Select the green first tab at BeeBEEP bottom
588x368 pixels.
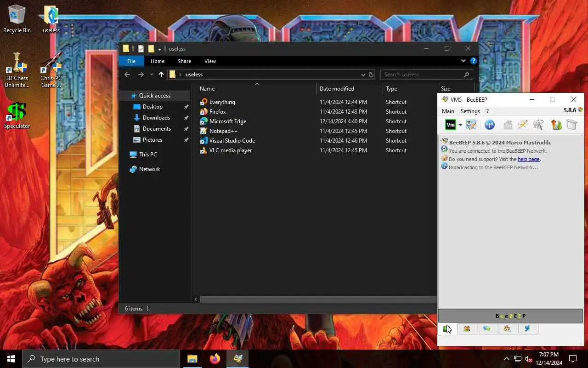point(447,328)
